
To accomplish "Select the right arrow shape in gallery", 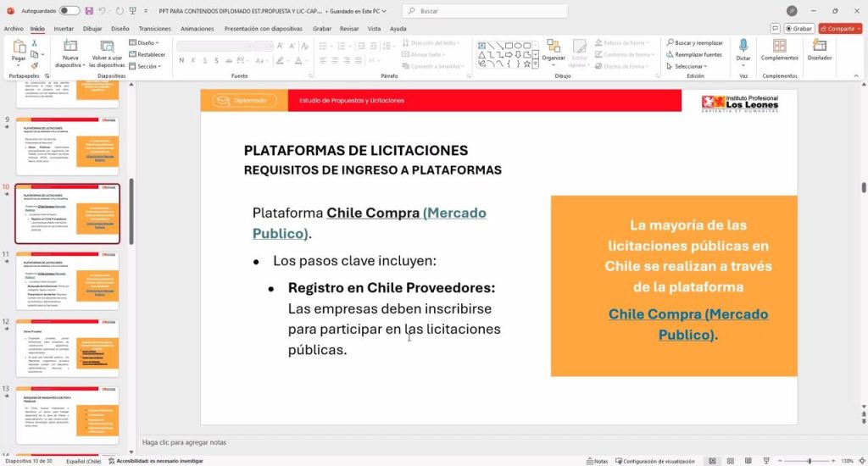I will 509,55.
